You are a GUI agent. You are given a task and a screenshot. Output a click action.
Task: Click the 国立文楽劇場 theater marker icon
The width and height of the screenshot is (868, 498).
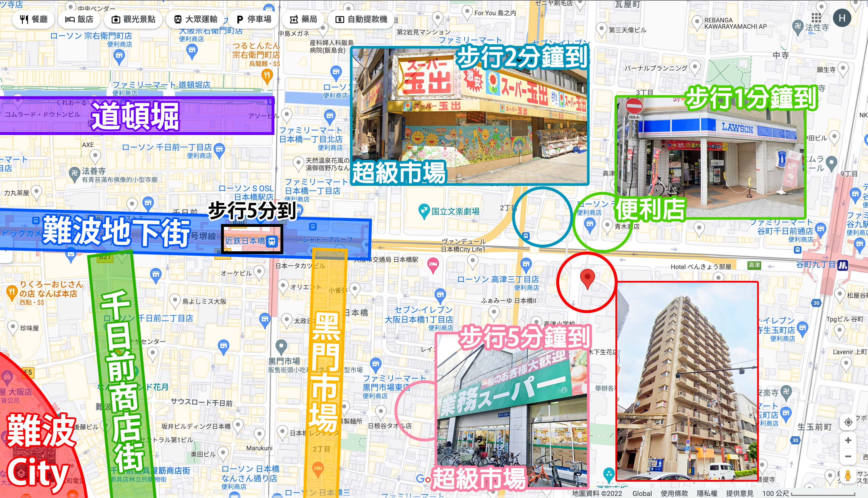(424, 212)
